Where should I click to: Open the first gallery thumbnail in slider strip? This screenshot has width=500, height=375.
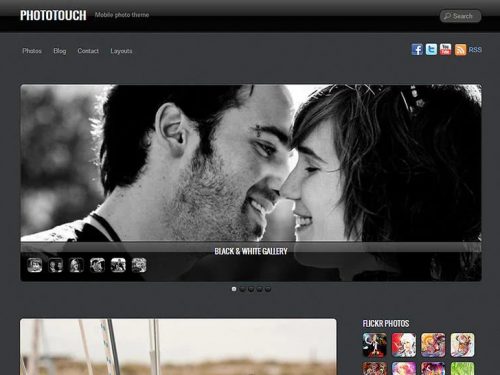pos(35,265)
